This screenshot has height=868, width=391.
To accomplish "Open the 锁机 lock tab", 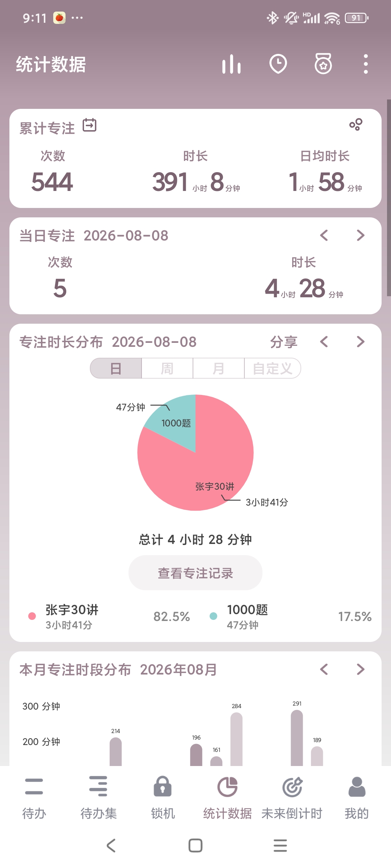I will [163, 797].
